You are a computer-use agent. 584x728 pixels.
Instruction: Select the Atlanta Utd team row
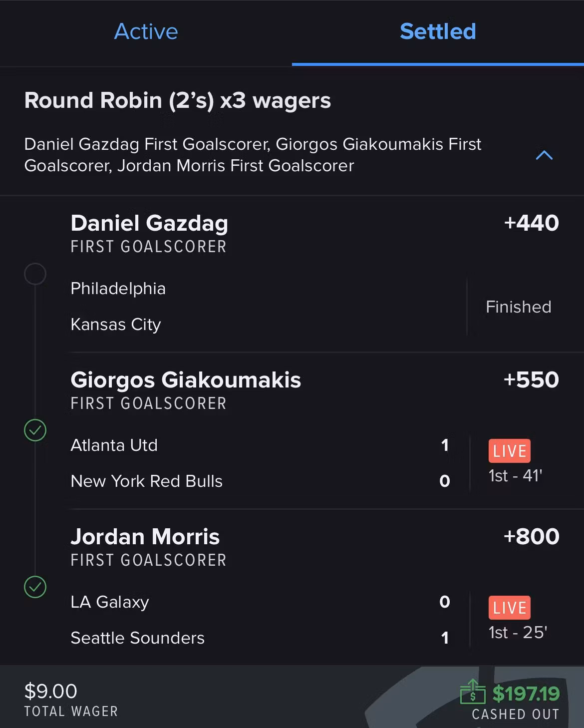point(114,445)
